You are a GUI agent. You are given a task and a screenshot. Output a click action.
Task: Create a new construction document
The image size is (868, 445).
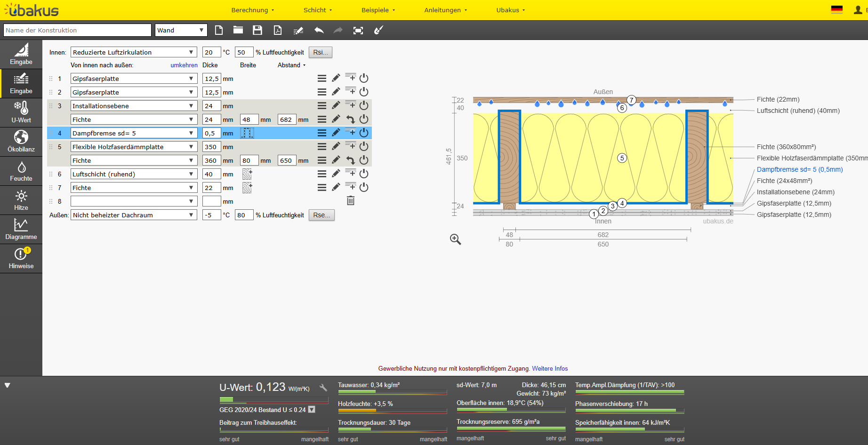219,30
